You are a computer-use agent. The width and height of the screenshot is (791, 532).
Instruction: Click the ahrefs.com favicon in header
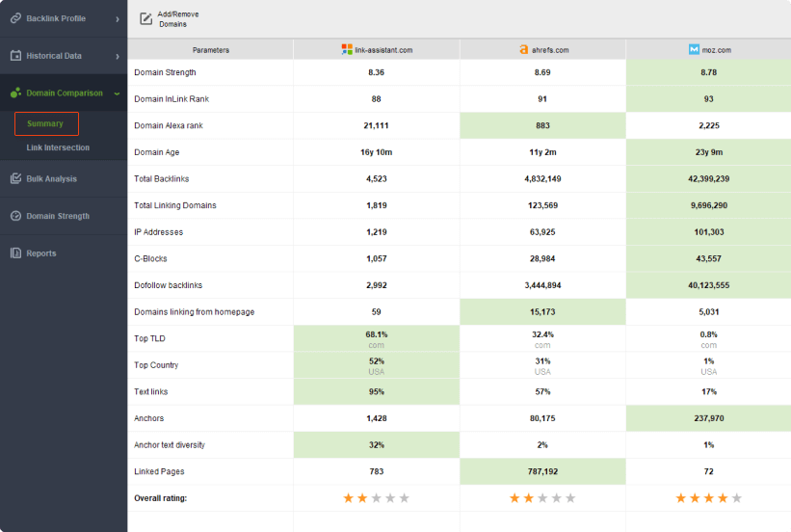tap(523, 49)
